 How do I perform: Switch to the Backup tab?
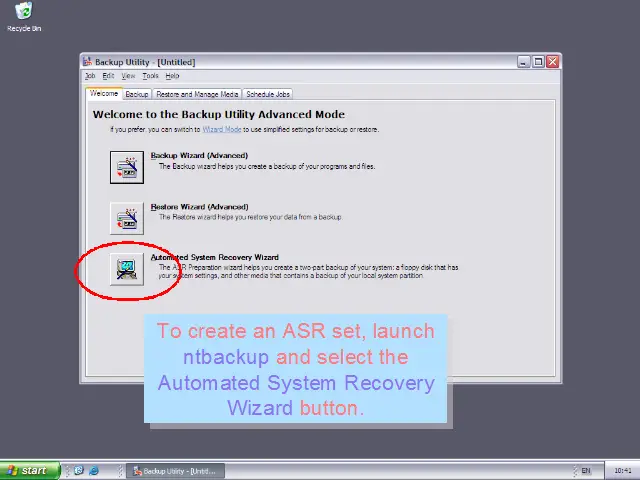point(137,94)
